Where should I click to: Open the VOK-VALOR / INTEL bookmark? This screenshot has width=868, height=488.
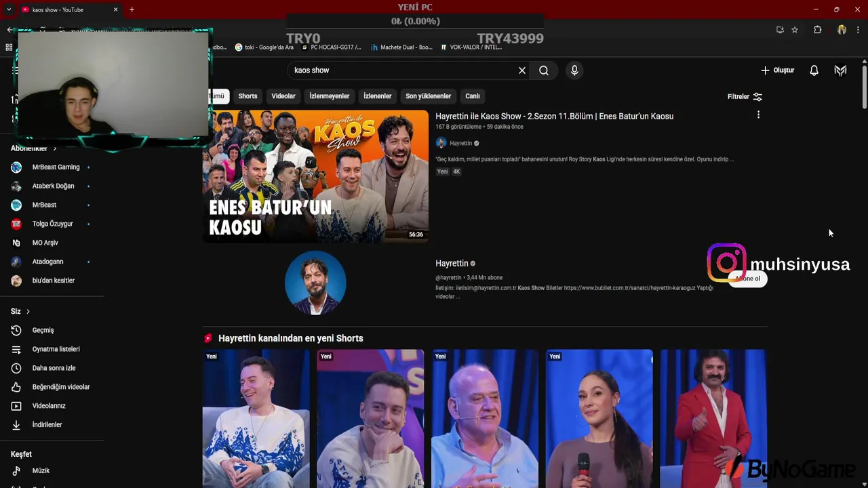(x=471, y=47)
